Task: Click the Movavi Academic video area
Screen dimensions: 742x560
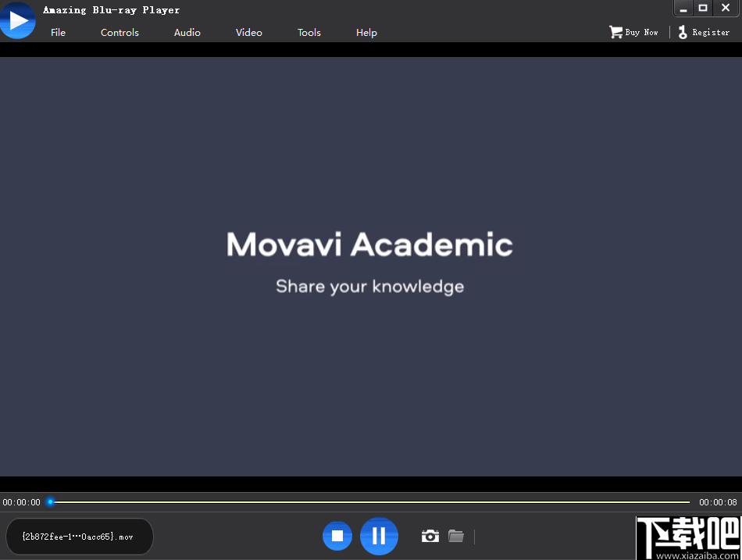Action: tap(371, 266)
